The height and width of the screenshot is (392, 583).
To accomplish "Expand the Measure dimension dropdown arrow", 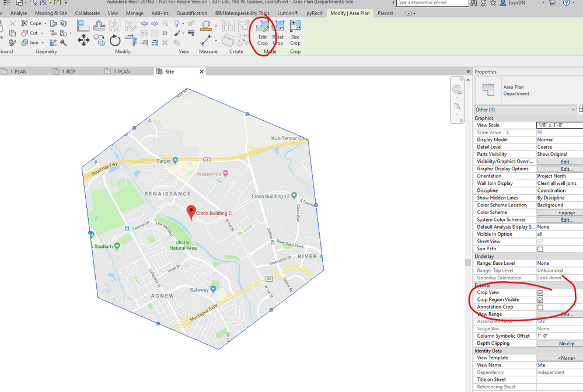I will 216,40.
